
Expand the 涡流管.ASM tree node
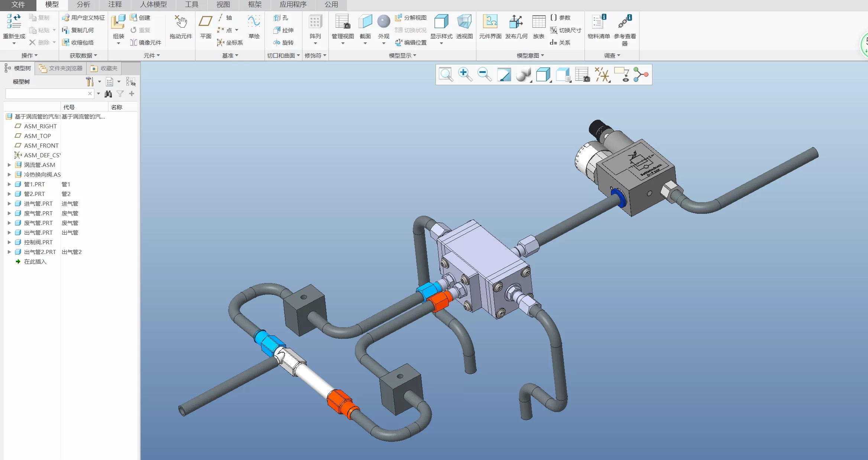pos(9,165)
